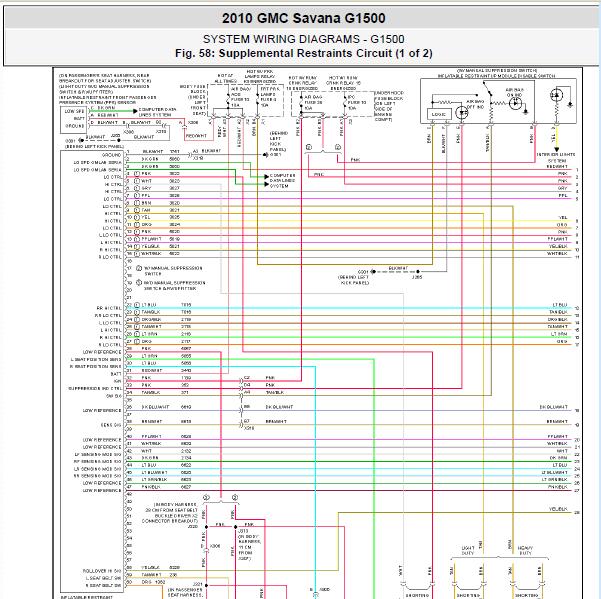This screenshot has height=599, width=601.
Task: Click the 'J320' splice label
Action: (193, 527)
